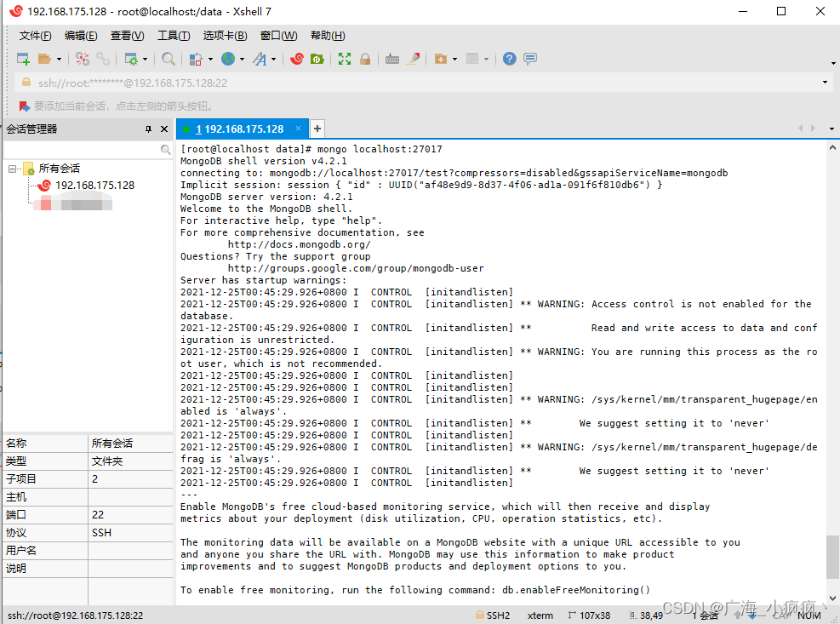Click the 子项目 value 2

click(x=94, y=479)
